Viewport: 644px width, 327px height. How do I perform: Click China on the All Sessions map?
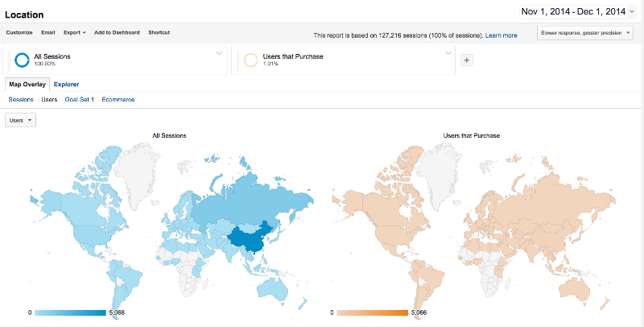(x=249, y=238)
